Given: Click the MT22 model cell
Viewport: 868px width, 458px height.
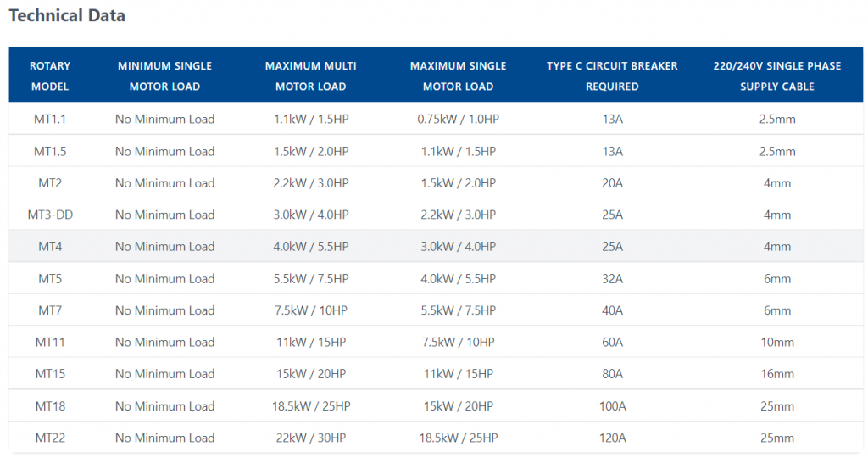Looking at the screenshot, I should click(50, 438).
